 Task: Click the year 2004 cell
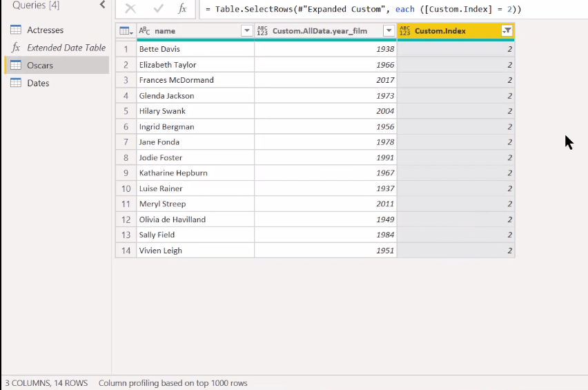coord(326,111)
